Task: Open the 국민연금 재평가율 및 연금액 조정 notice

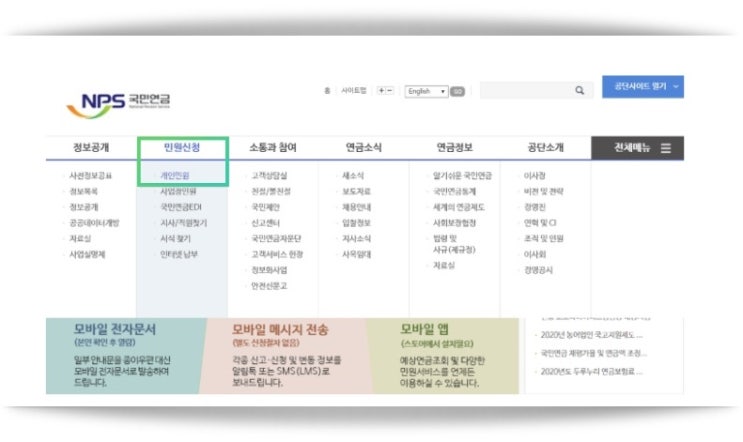Action: tap(593, 353)
